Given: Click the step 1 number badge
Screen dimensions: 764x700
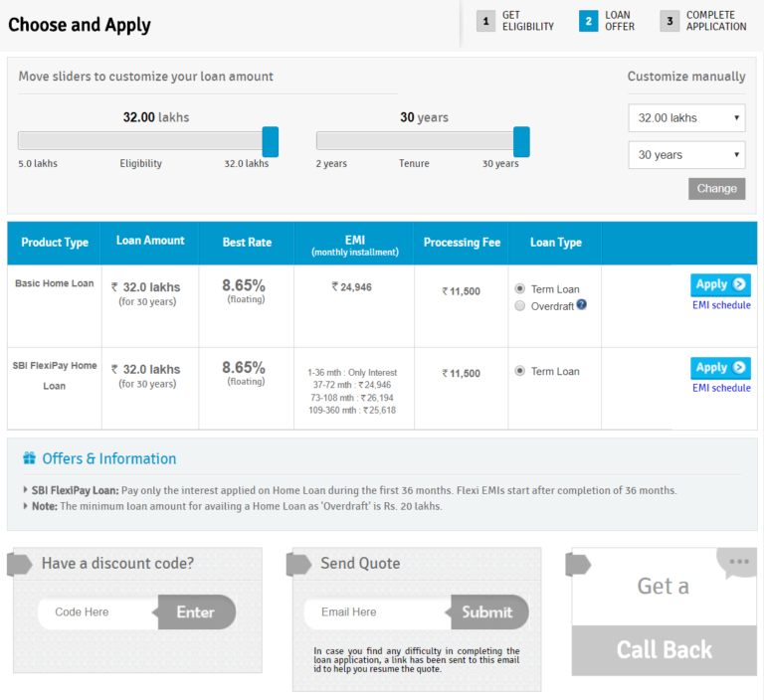Looking at the screenshot, I should point(485,21).
